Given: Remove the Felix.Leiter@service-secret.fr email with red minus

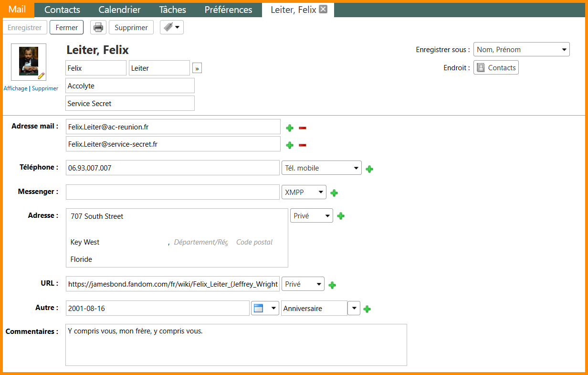Looking at the screenshot, I should (x=303, y=145).
